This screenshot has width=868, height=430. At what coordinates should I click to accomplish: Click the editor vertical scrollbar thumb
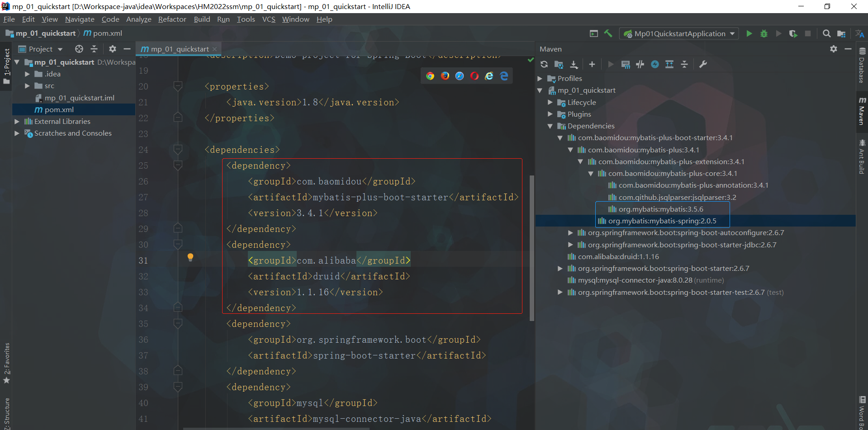pyautogui.click(x=532, y=248)
